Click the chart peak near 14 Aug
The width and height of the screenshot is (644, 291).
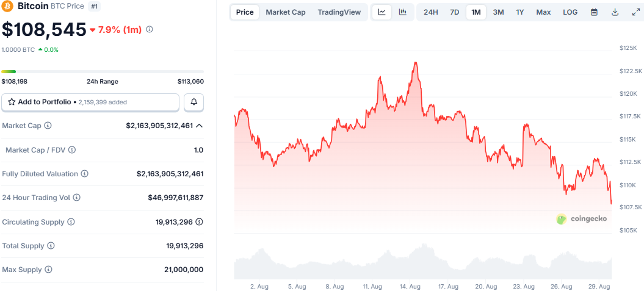pos(416,62)
